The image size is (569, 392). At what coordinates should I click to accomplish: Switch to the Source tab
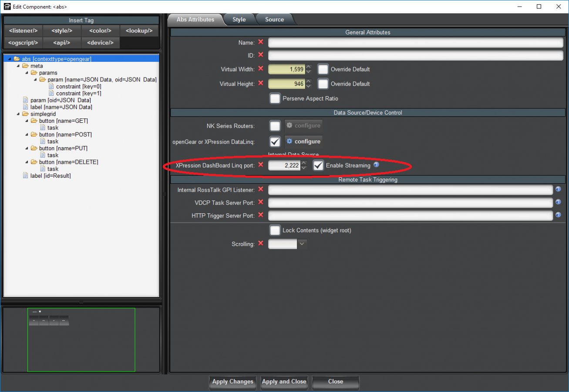pyautogui.click(x=274, y=20)
